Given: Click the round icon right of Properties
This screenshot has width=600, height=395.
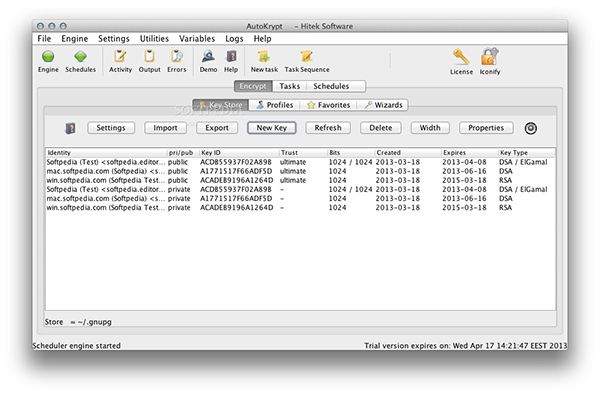Looking at the screenshot, I should click(530, 128).
